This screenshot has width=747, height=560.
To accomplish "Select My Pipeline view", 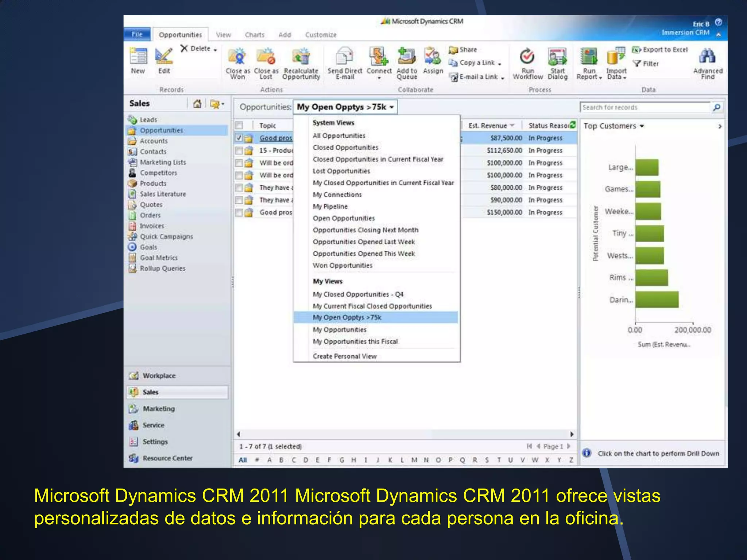I will (330, 206).
